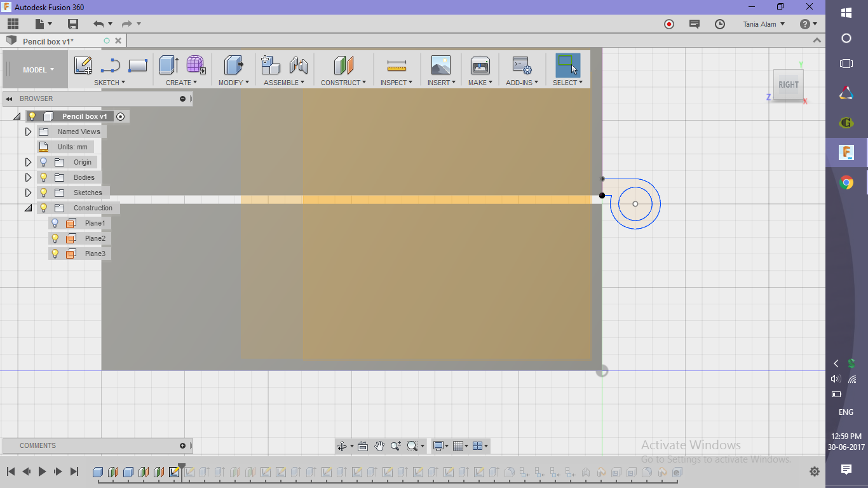This screenshot has width=868, height=488.
Task: Click the Joint assemble icon
Action: (298, 65)
